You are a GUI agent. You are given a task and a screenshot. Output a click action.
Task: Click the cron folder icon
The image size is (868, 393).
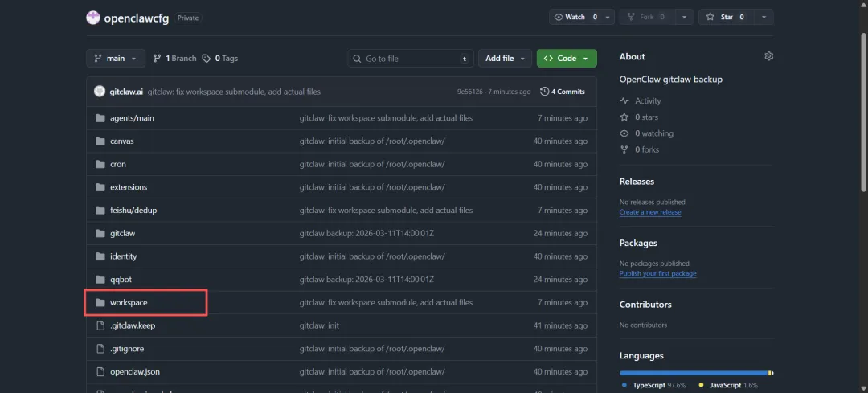(x=100, y=165)
